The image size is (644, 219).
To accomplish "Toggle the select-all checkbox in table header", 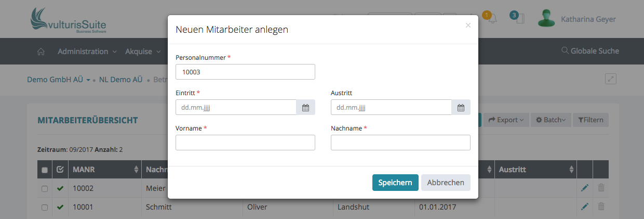I will pyautogui.click(x=45, y=170).
